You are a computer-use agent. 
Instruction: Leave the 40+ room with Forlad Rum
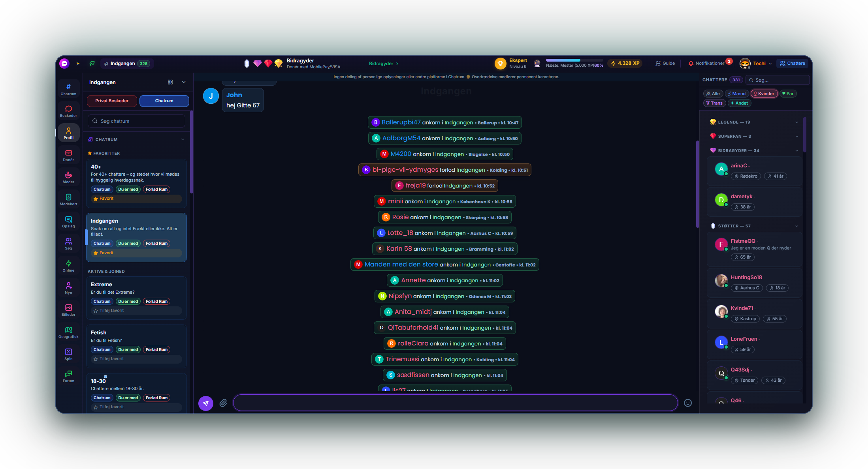tap(156, 189)
